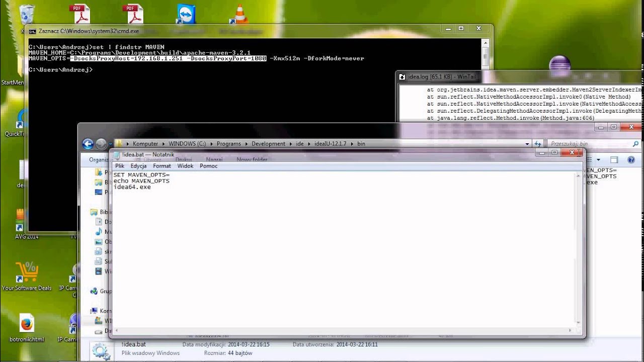The width and height of the screenshot is (644, 362).
Task: Expand the address bar history dropdown
Action: click(x=527, y=144)
